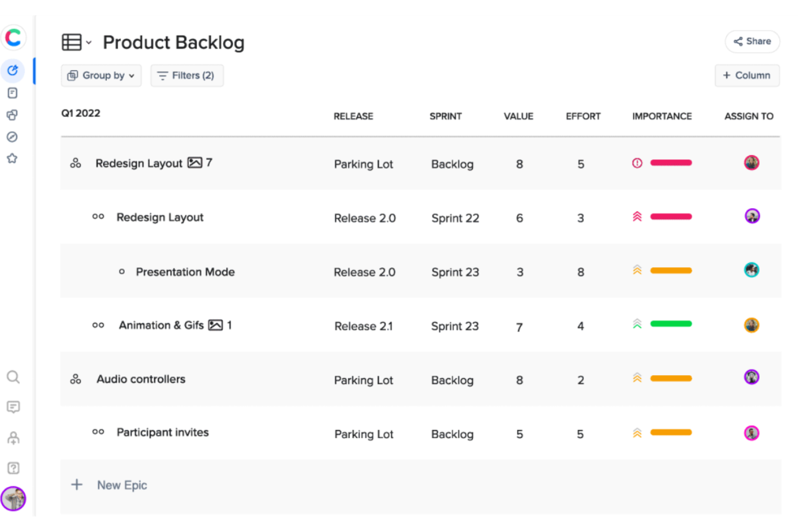Edit Sprint 23 cell for Presentation Mode
798x532 pixels.
[455, 272]
